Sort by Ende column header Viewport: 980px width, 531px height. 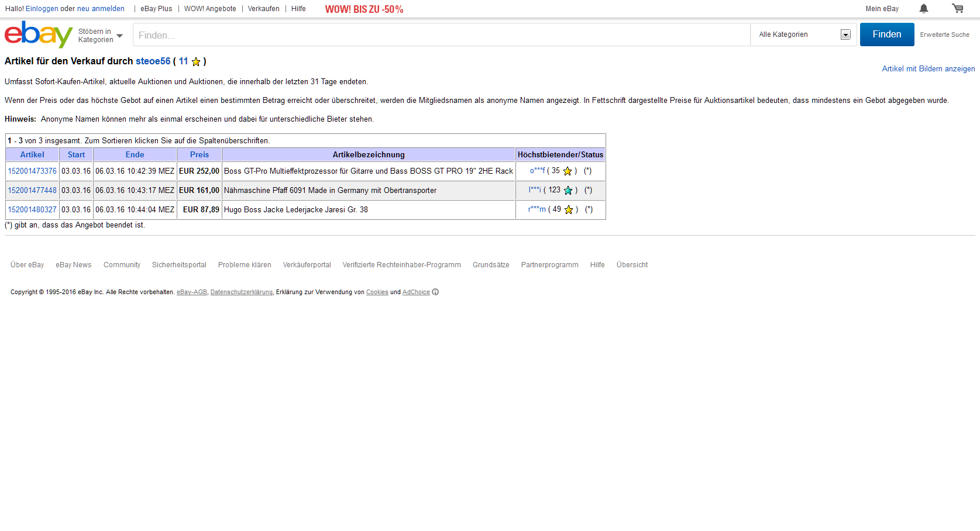pyautogui.click(x=135, y=154)
